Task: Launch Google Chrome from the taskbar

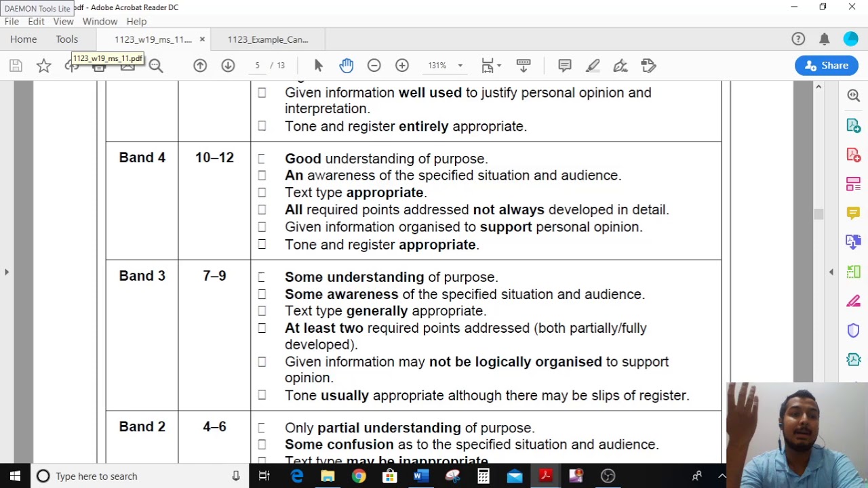Action: click(359, 476)
